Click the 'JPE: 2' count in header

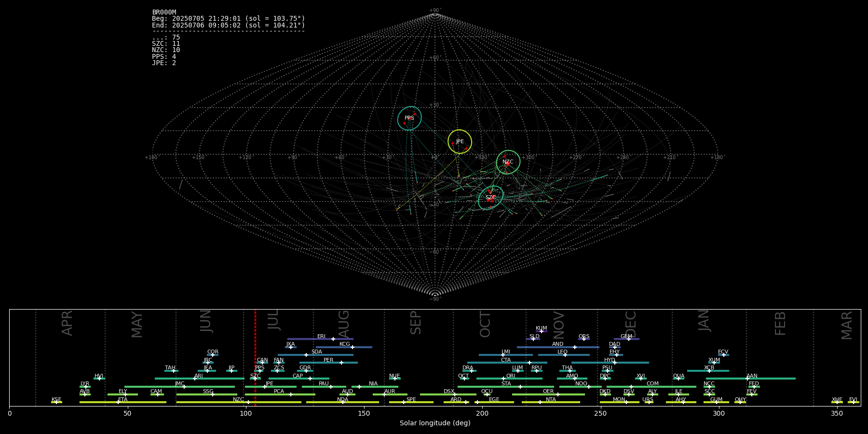(x=164, y=63)
